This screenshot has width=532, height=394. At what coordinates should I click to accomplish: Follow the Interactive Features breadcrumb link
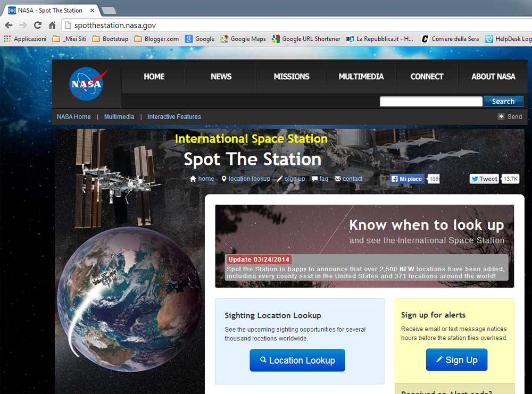tap(174, 116)
